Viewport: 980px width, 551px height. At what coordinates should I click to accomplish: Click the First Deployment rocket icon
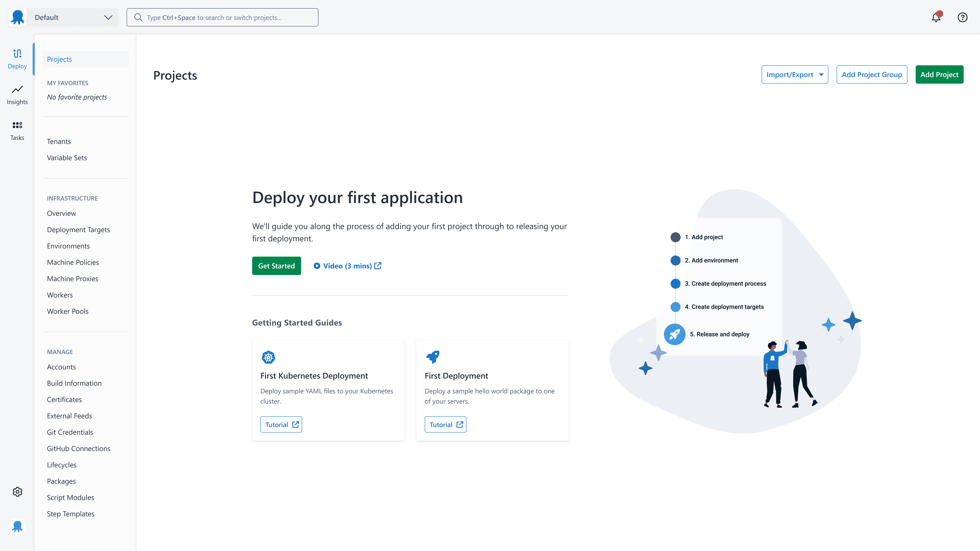click(433, 357)
